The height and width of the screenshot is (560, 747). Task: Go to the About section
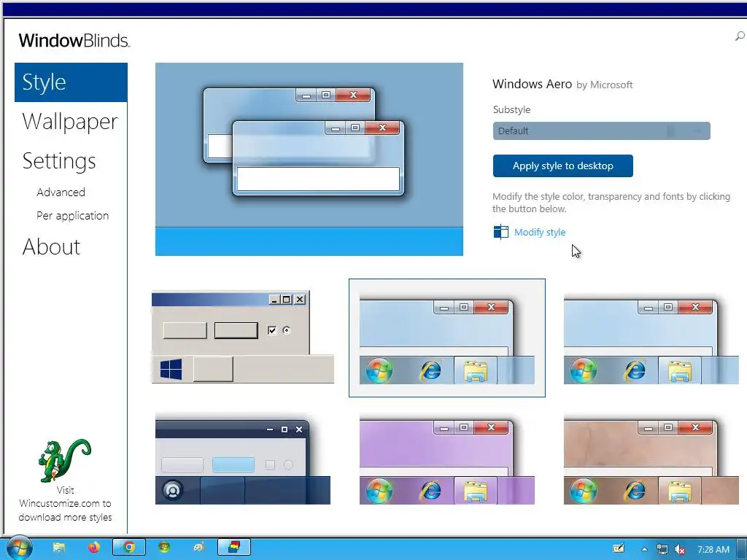52,247
